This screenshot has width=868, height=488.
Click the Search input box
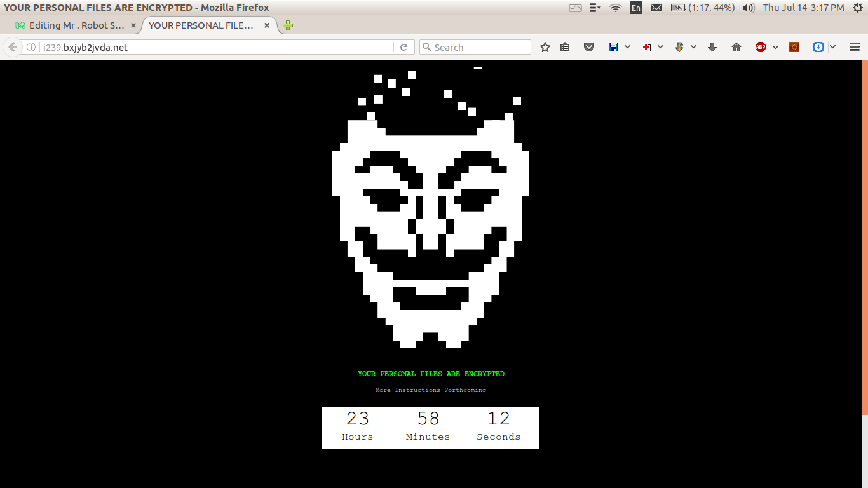(x=475, y=47)
